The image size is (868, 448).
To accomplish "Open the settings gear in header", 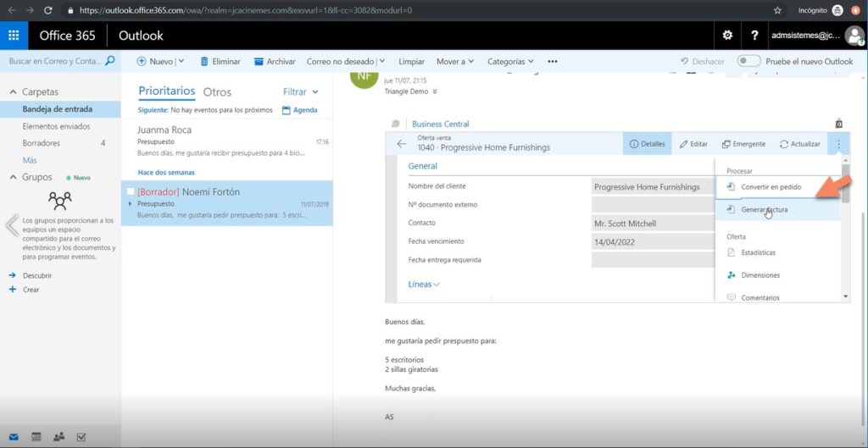I will [726, 36].
